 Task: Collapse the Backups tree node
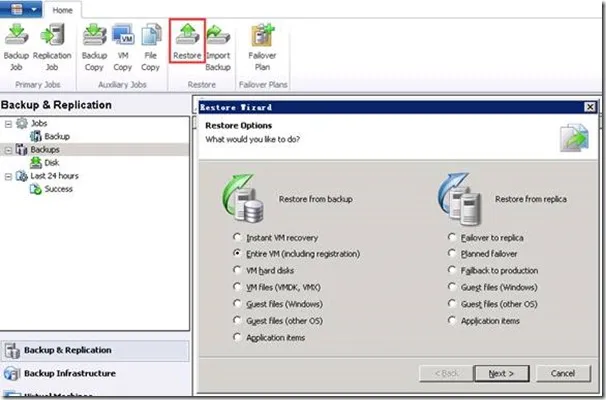coord(8,150)
